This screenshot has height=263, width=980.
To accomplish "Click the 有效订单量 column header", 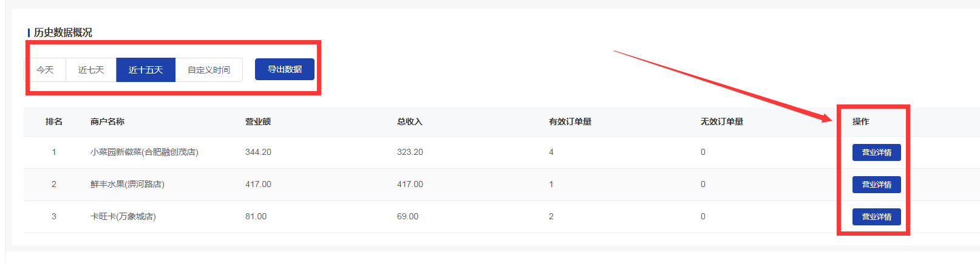I will click(x=570, y=121).
